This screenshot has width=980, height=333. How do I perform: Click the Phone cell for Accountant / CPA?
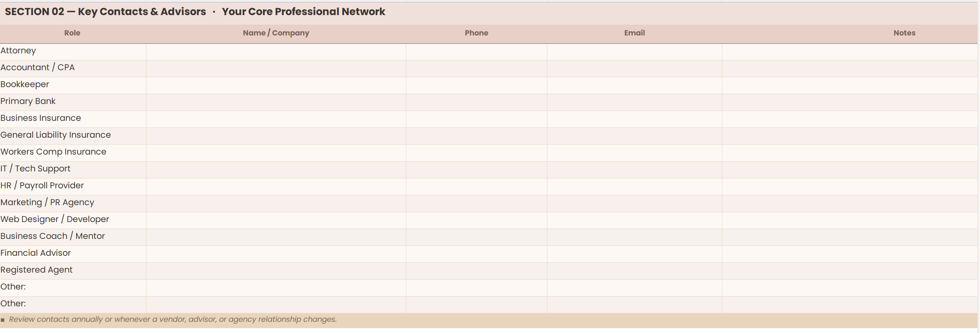477,69
